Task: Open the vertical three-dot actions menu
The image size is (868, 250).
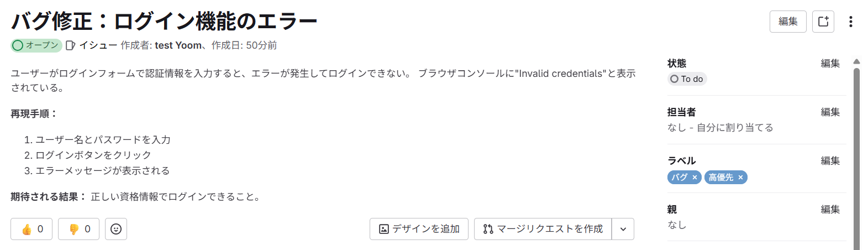Action: coord(850,22)
